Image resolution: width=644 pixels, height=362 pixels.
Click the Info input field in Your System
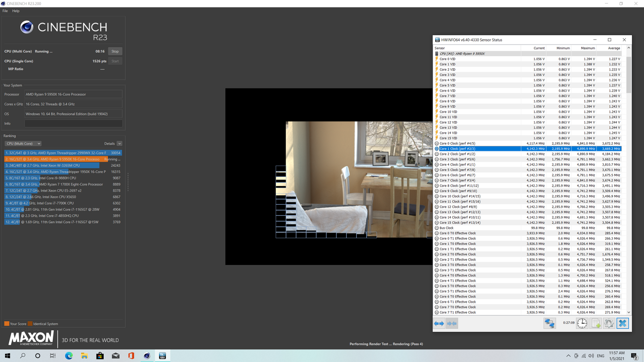pyautogui.click(x=73, y=123)
